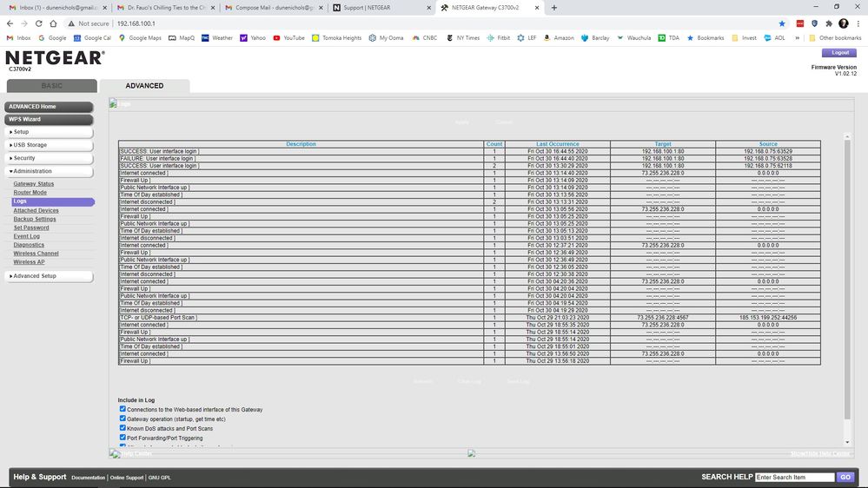Image resolution: width=868 pixels, height=488 pixels.
Task: Open the Attached Devices link
Action: (x=36, y=211)
